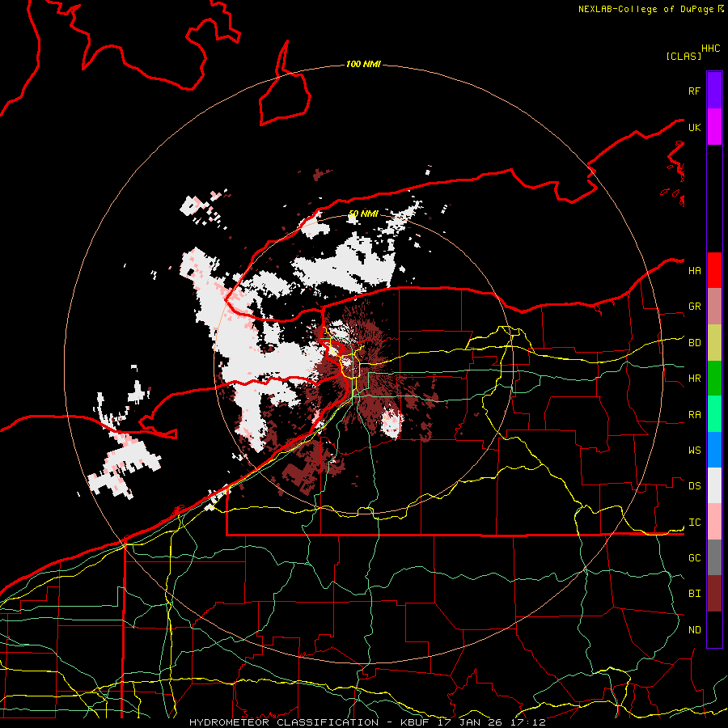The width and height of the screenshot is (728, 728).
Task: Click the BD legend label
Action: 694,343
